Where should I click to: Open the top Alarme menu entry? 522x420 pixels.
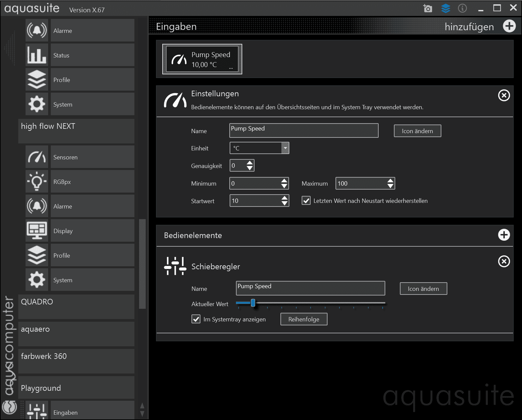pyautogui.click(x=93, y=31)
